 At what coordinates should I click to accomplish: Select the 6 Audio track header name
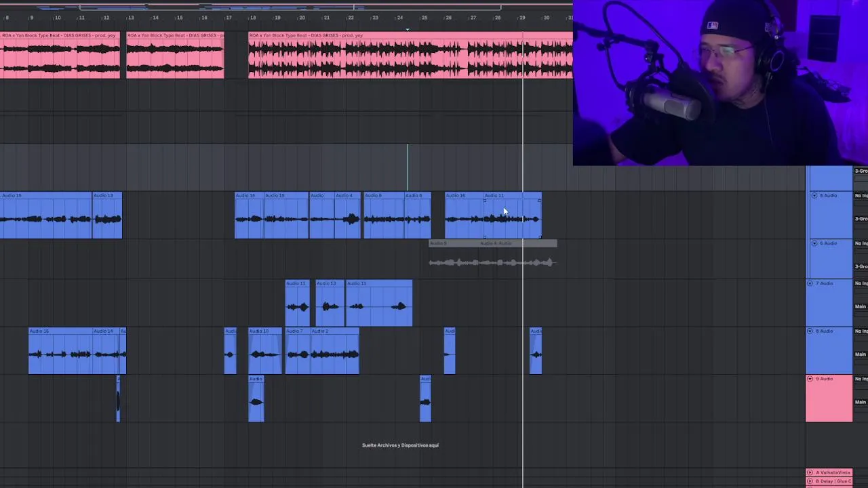[x=829, y=243]
